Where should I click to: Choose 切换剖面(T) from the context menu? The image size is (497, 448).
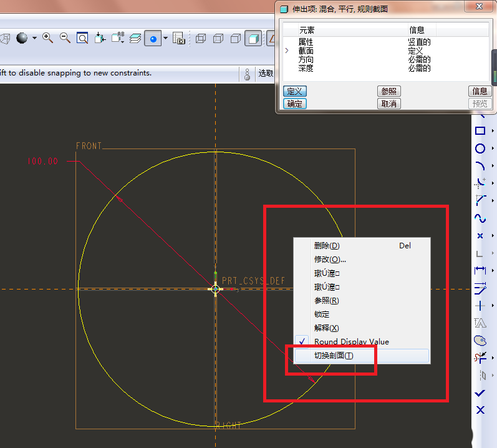tap(333, 356)
